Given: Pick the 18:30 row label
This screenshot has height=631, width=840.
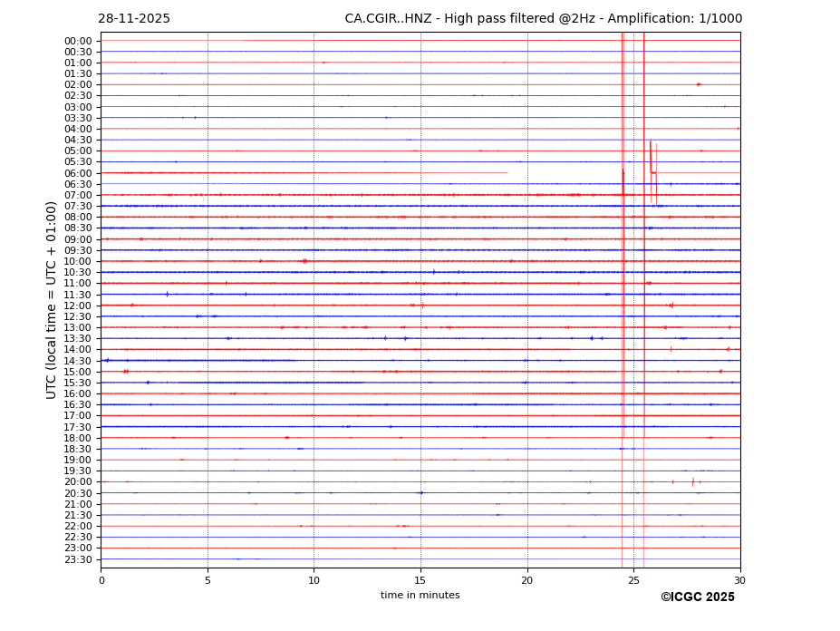Looking at the screenshot, I should pos(78,449).
